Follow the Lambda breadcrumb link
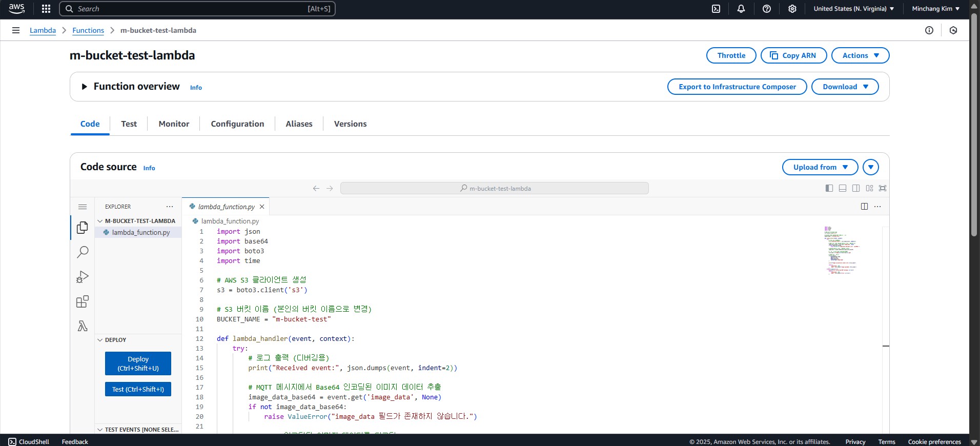Viewport: 980px width, 446px height. [43, 30]
